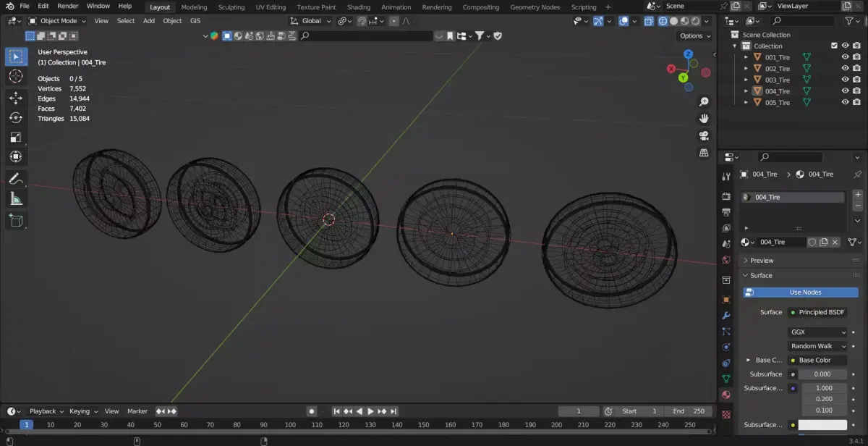The height and width of the screenshot is (446, 868).
Task: Click Principled BSDF surface shader button
Action: pyautogui.click(x=817, y=313)
